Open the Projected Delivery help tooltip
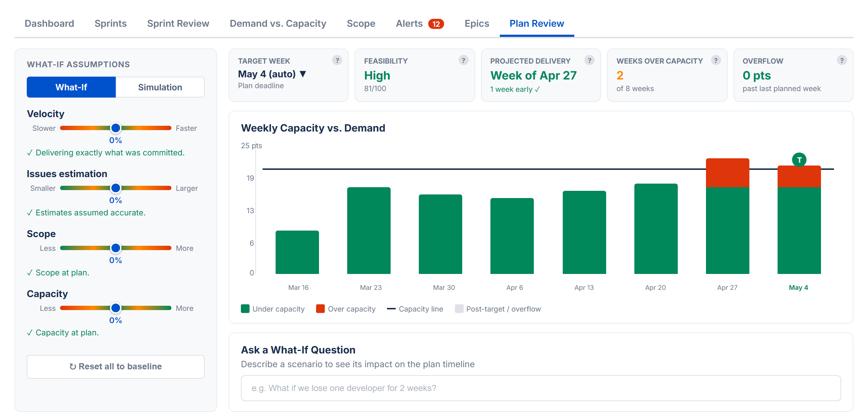 590,60
